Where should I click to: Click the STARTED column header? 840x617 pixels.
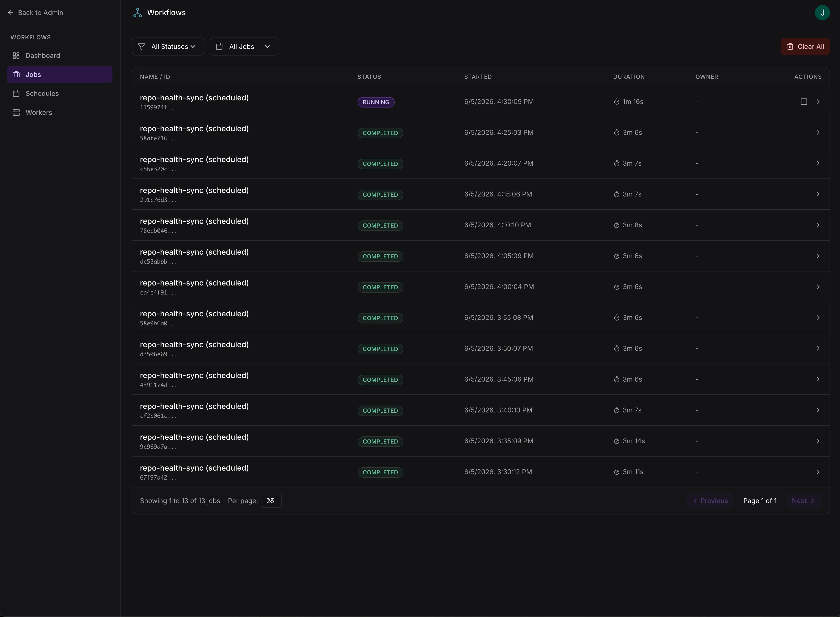tap(478, 77)
